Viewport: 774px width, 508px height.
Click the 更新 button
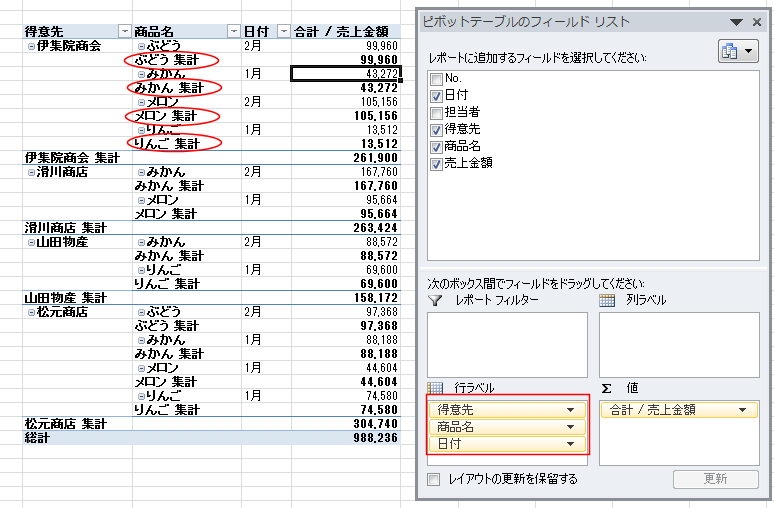[x=715, y=479]
